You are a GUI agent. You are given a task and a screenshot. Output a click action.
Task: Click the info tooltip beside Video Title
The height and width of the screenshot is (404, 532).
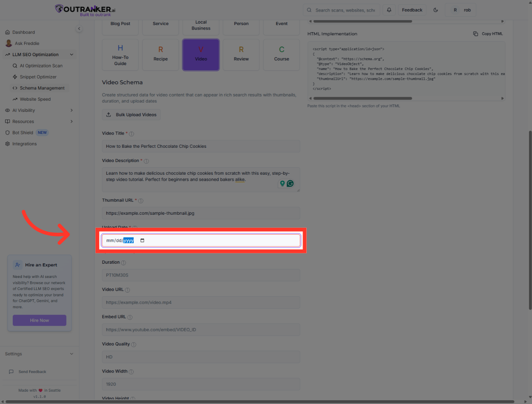tap(132, 133)
